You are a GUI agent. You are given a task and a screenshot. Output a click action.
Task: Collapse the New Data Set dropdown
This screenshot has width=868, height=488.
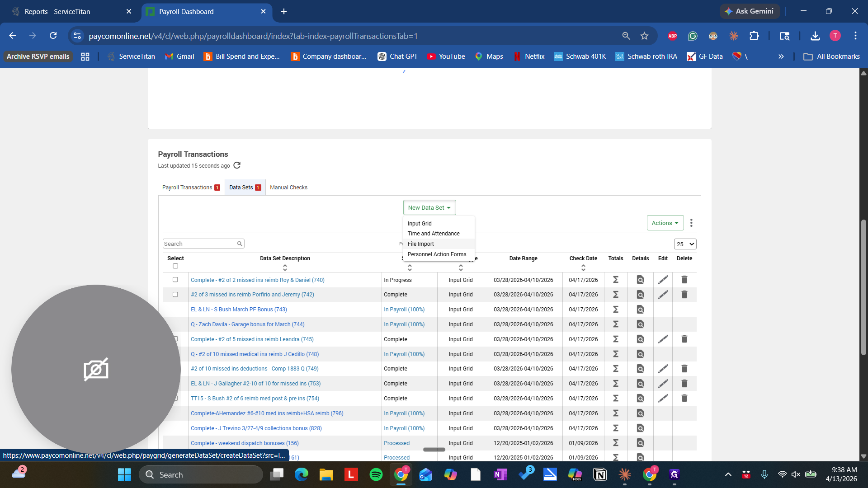(429, 208)
